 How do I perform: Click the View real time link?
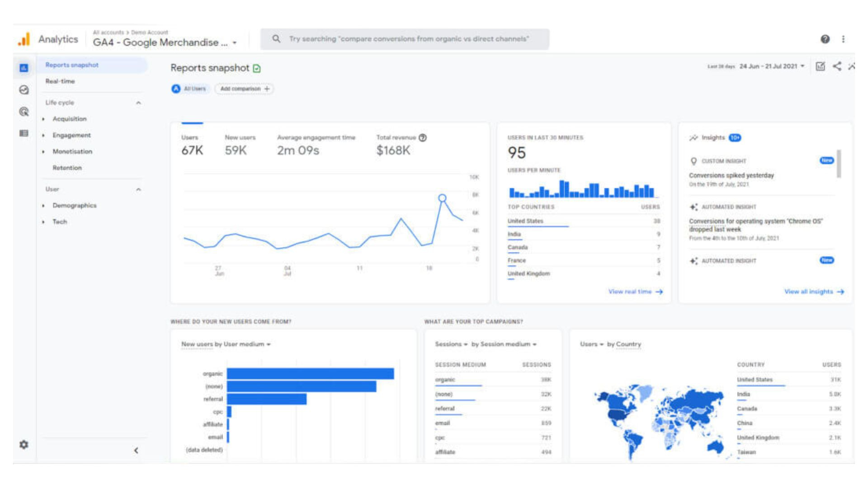[635, 292]
